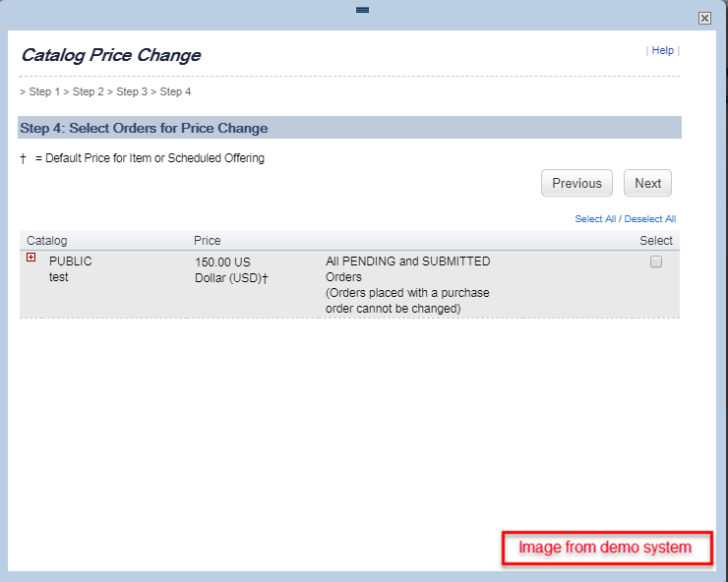Image resolution: width=728 pixels, height=582 pixels.
Task: Open the Help link
Action: pos(662,50)
